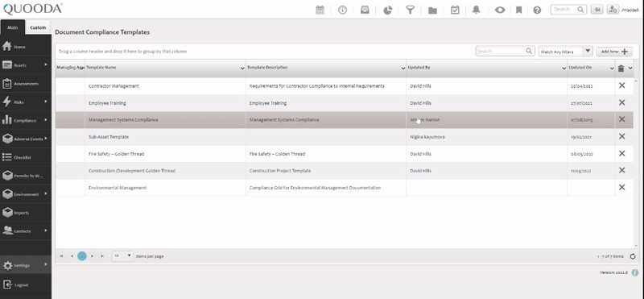Open the pie chart reports icon

coord(388,10)
